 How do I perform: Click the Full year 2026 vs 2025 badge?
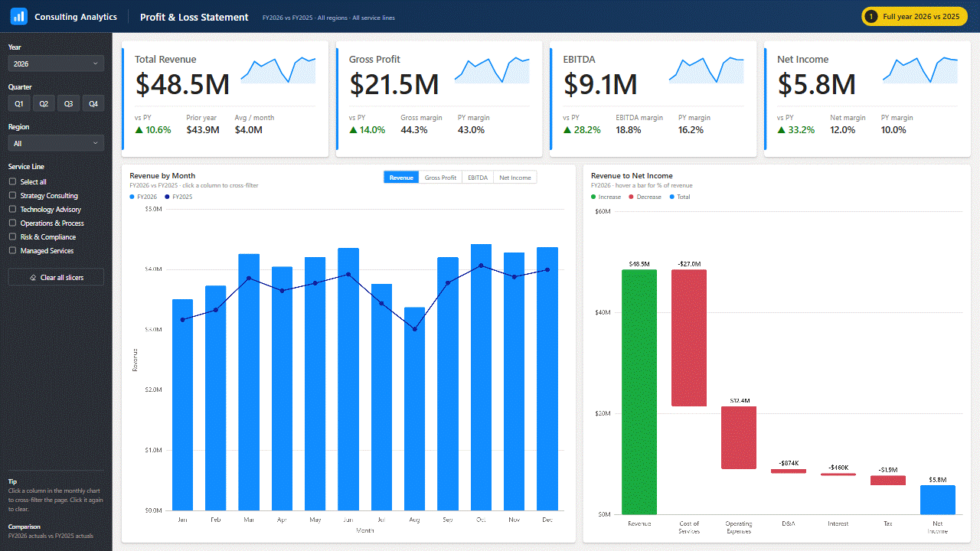(x=915, y=16)
